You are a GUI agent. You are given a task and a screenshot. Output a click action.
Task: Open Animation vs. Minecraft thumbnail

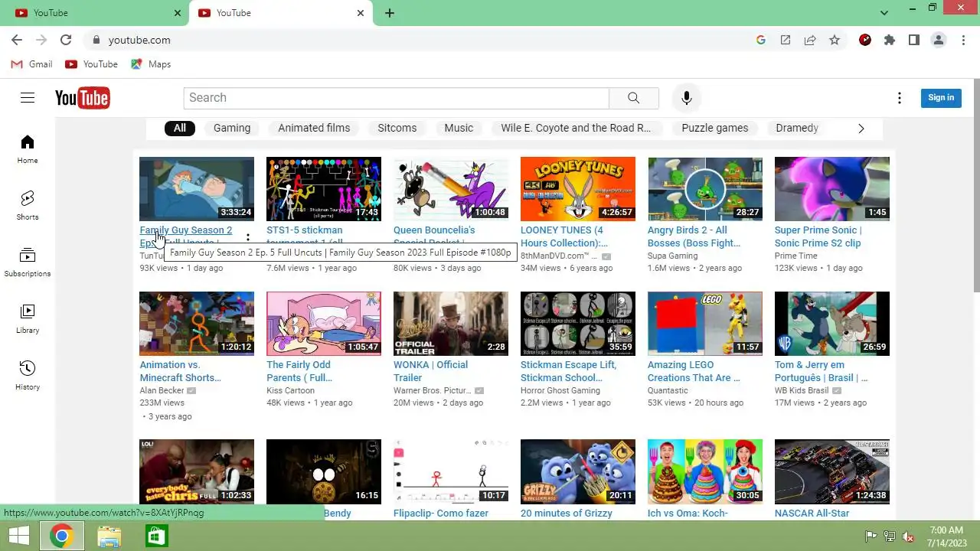[x=197, y=324]
